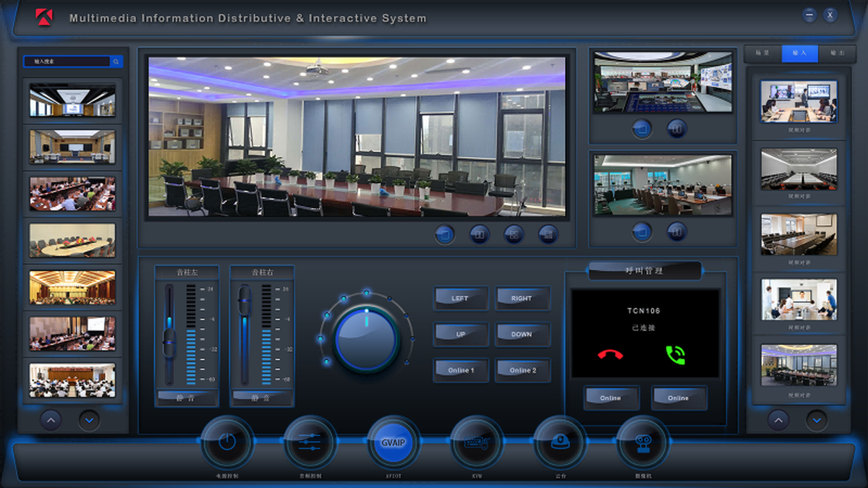Click the search magnifier icon
Viewport: 868px width, 488px height.
coord(116,62)
